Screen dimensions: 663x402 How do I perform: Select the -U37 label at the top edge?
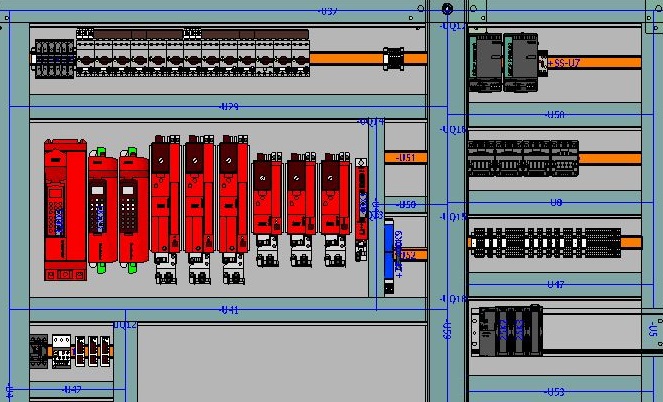coord(327,11)
